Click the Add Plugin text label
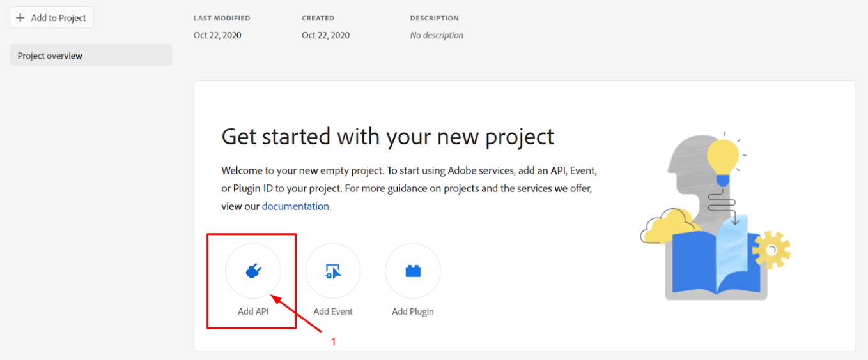Image resolution: width=868 pixels, height=360 pixels. 413,311
